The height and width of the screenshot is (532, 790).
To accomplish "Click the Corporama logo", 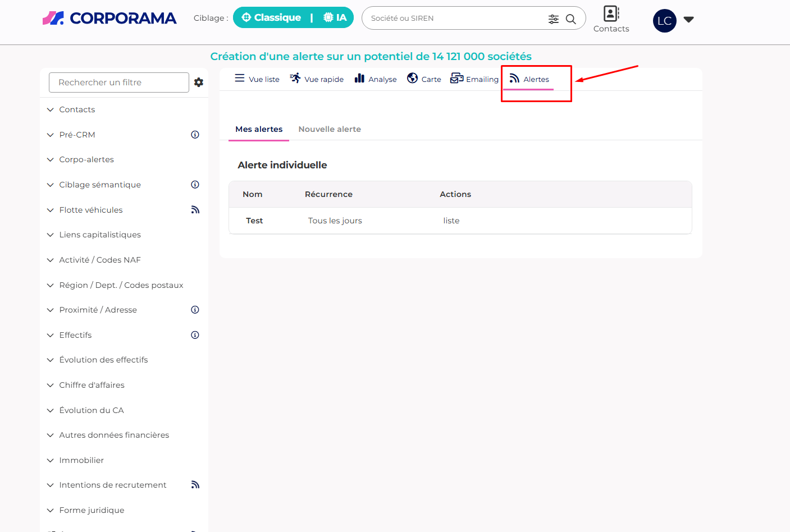I will [x=109, y=18].
